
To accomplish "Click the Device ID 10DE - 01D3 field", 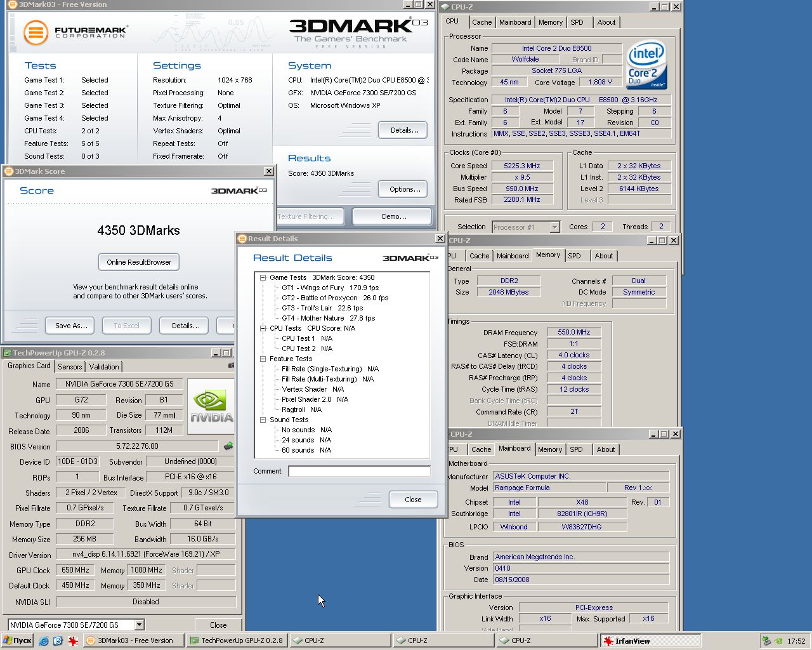I will (x=77, y=461).
